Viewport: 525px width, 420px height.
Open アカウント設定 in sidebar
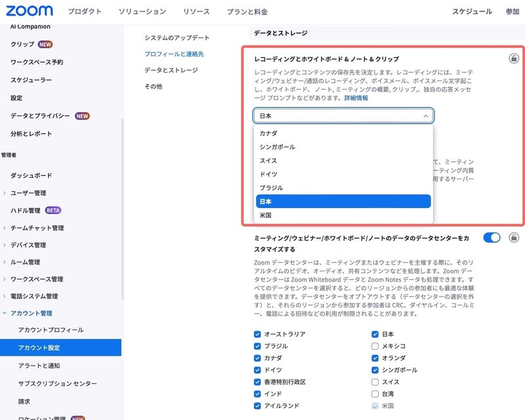[x=60, y=348]
